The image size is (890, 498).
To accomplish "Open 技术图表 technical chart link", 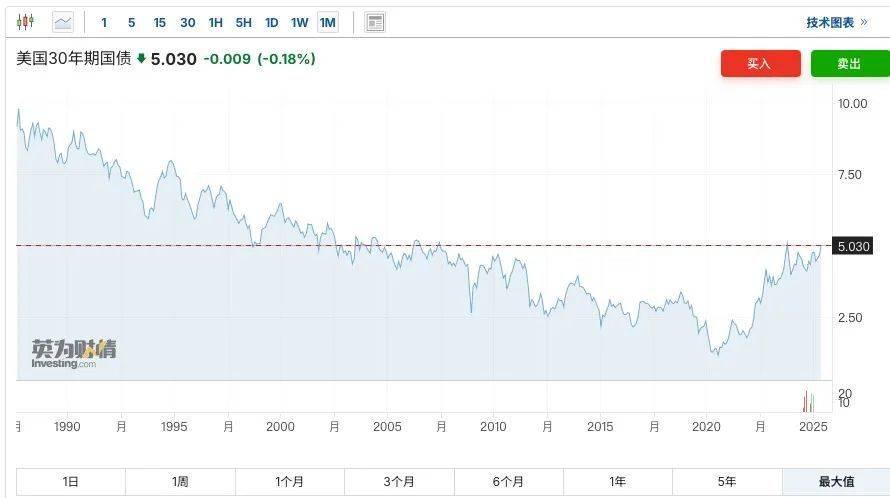I will (x=837, y=22).
